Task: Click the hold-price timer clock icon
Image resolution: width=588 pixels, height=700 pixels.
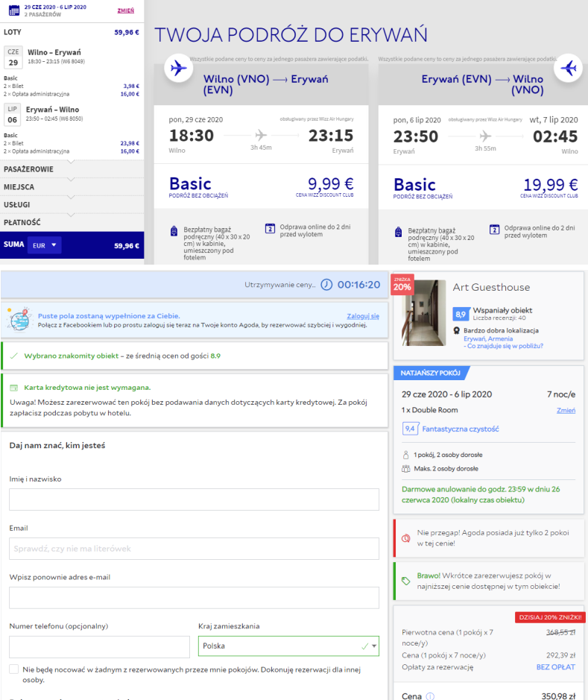Action: tap(326, 285)
